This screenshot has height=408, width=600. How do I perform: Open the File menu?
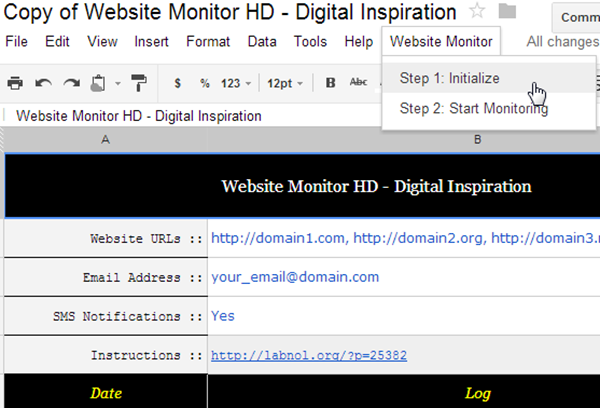(x=16, y=41)
